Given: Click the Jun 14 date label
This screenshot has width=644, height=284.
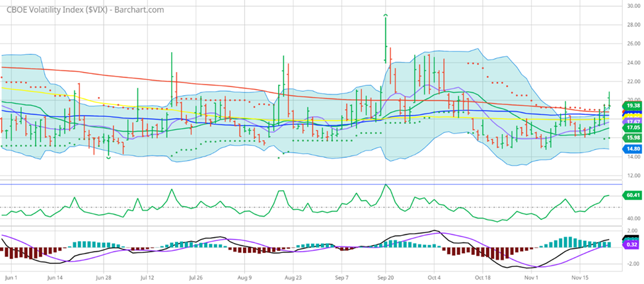Looking at the screenshot, I should click(x=55, y=277).
